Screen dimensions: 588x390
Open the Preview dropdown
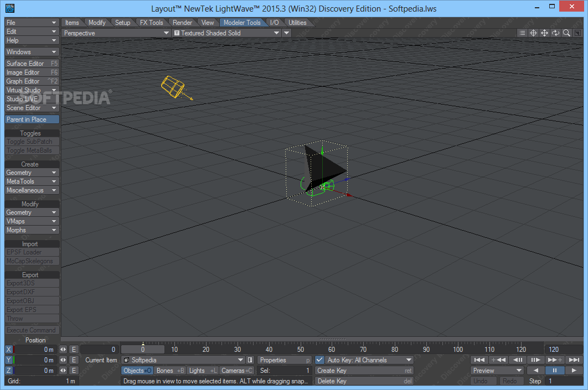(x=497, y=370)
